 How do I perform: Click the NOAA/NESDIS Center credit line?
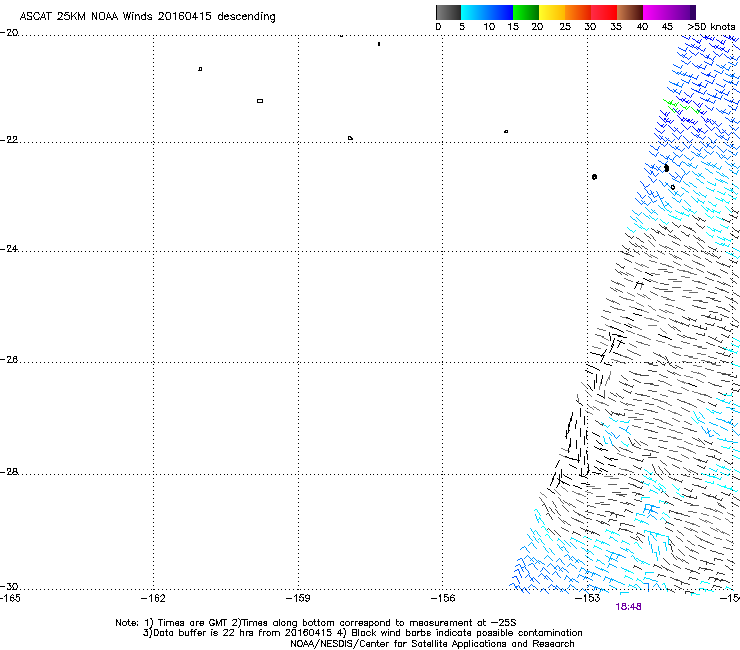coord(432,644)
